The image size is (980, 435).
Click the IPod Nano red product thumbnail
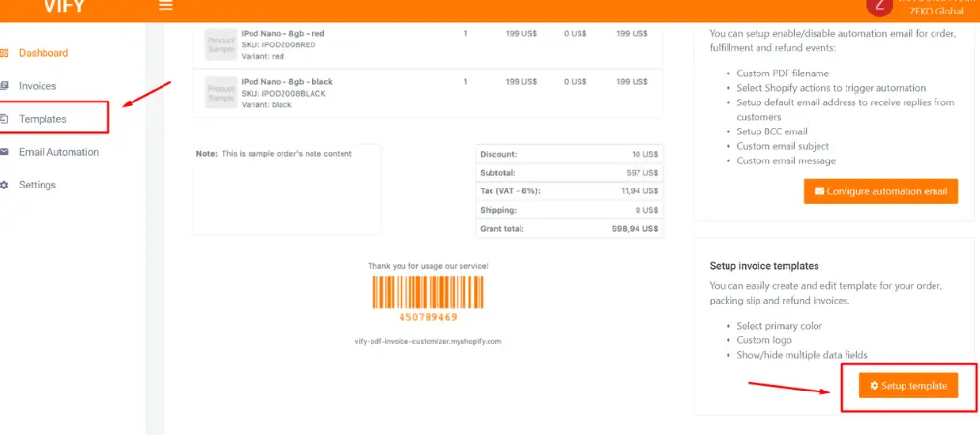pos(222,44)
